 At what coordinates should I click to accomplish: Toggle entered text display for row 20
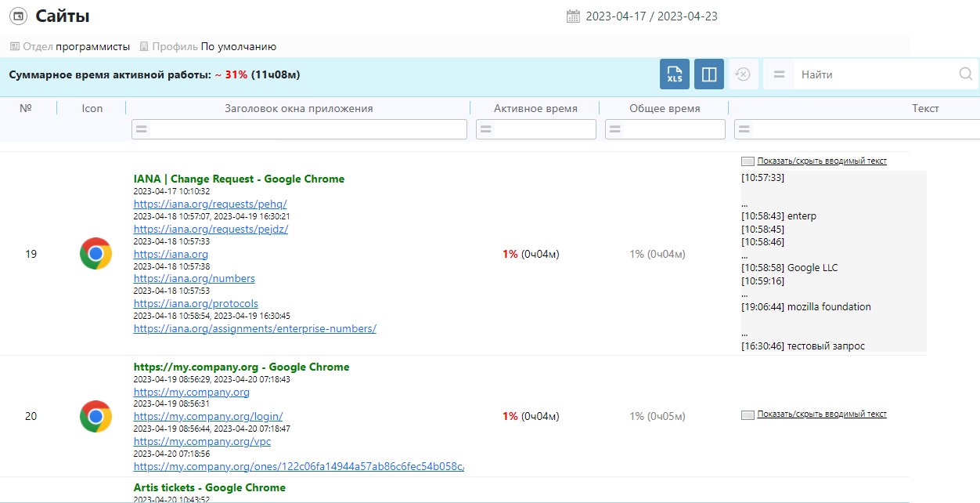(821, 414)
